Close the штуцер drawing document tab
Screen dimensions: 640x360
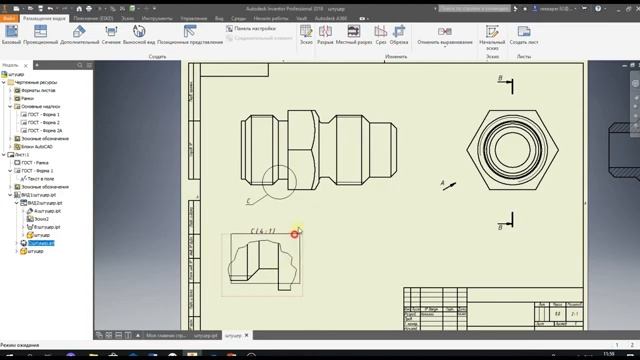(x=247, y=335)
